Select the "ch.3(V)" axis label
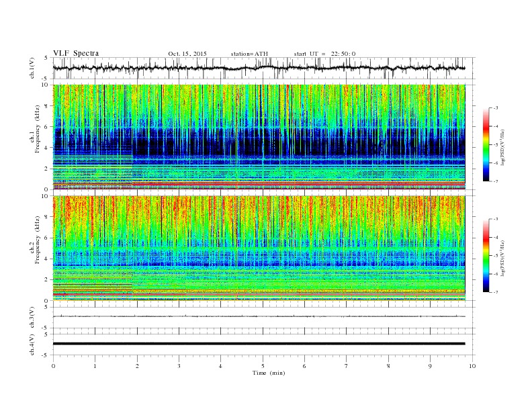The height and width of the screenshot is (411, 532). pos(32,318)
